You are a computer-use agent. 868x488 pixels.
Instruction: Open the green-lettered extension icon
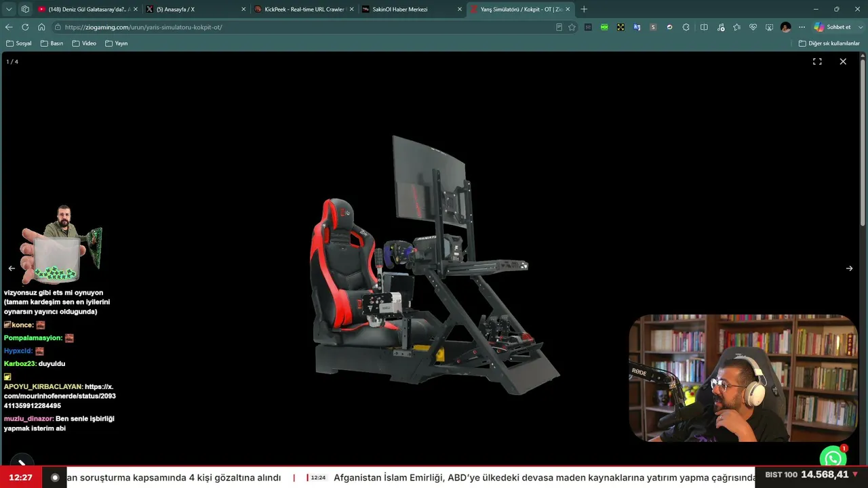tap(604, 27)
